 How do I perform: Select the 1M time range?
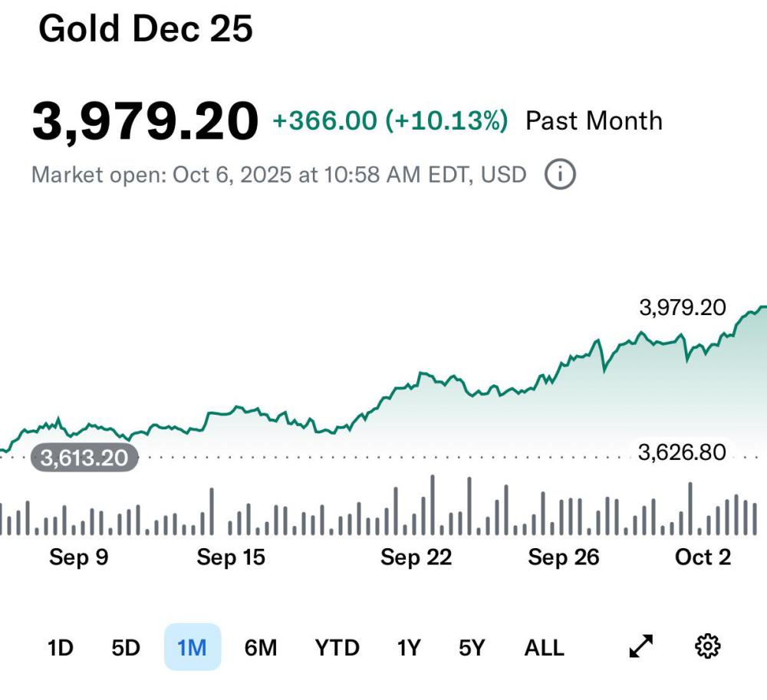pos(192,648)
